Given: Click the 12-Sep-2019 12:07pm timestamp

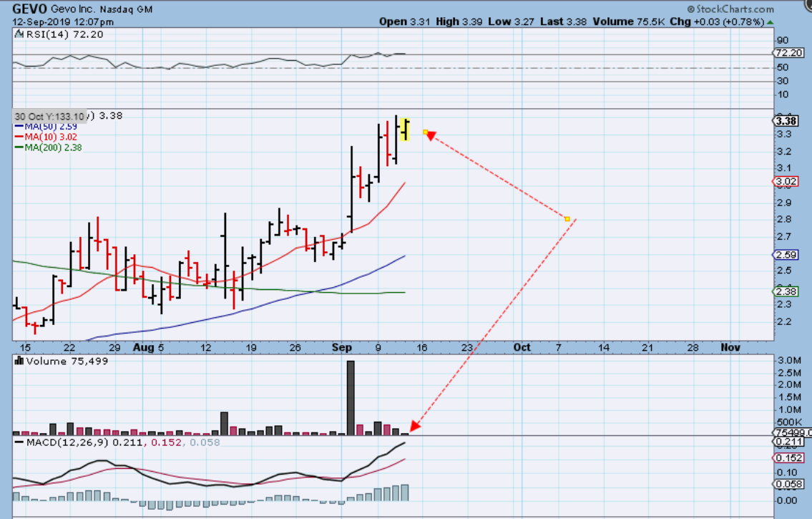Looking at the screenshot, I should [63, 21].
